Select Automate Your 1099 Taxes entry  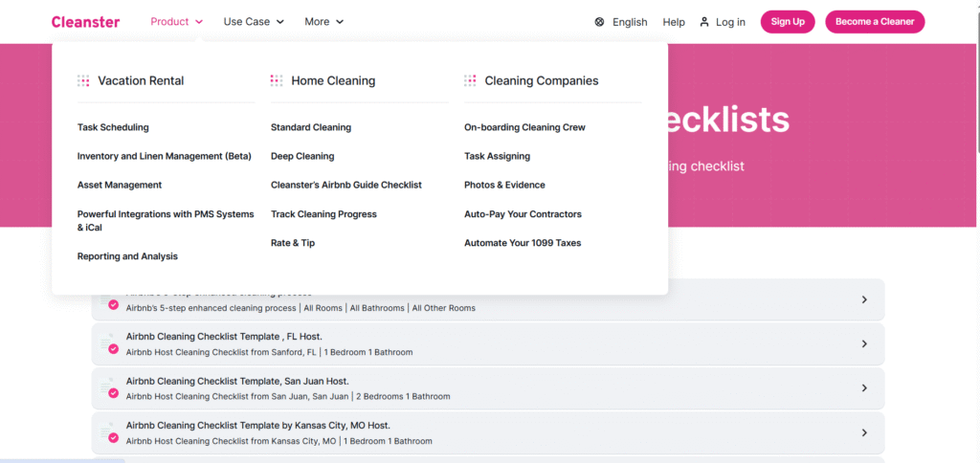pos(523,243)
